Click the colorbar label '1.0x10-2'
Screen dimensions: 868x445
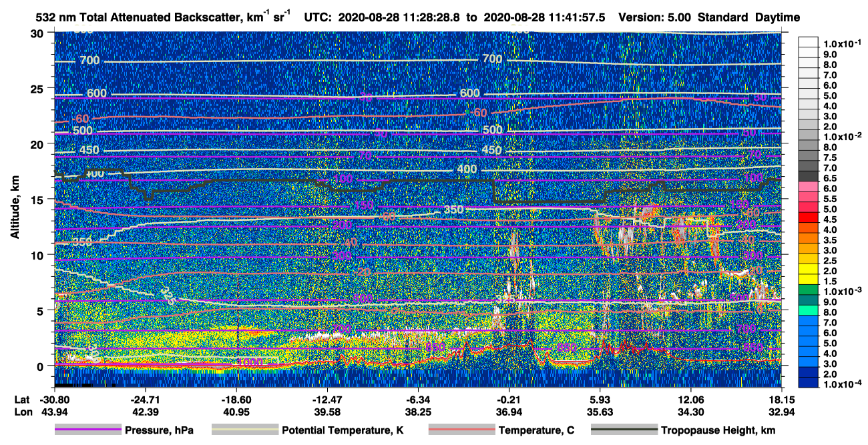(x=842, y=136)
